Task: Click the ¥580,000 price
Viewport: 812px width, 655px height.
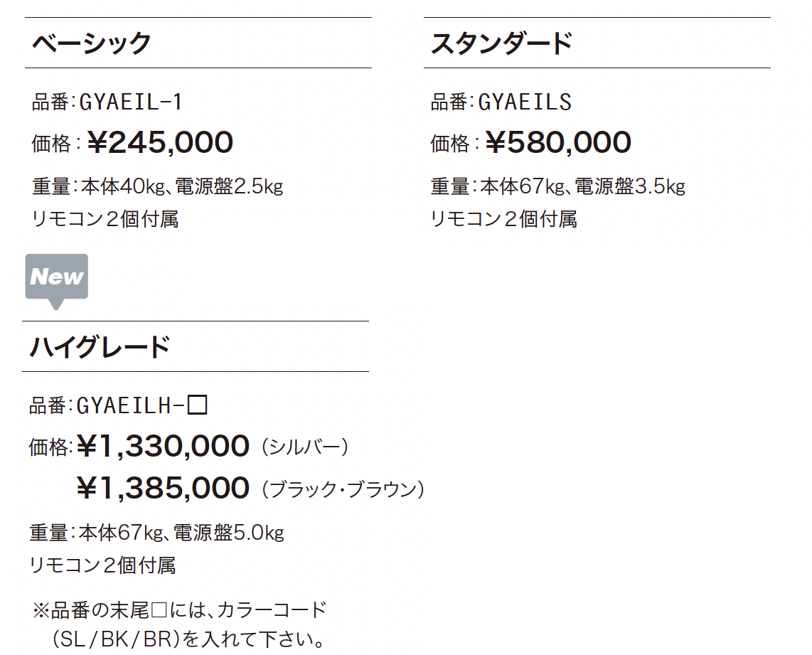Action: pyautogui.click(x=558, y=142)
